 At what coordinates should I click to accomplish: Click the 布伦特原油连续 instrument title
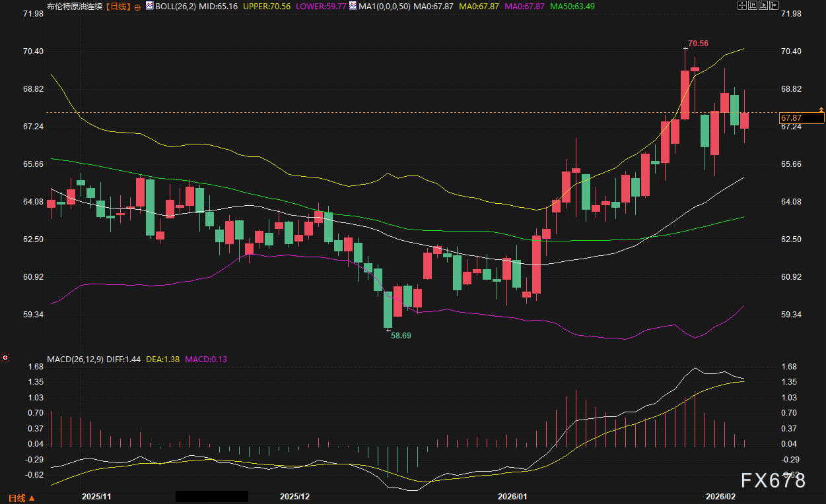(x=75, y=6)
